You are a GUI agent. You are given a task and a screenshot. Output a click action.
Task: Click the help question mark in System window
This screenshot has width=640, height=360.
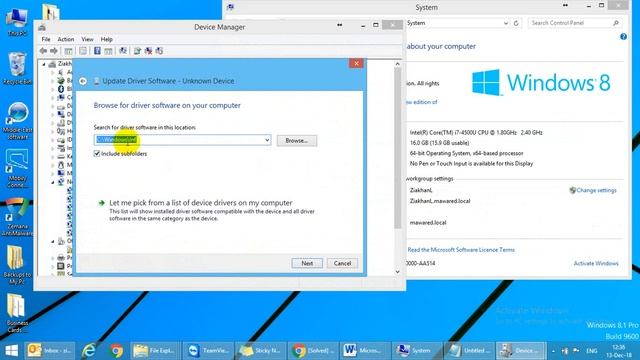click(623, 37)
